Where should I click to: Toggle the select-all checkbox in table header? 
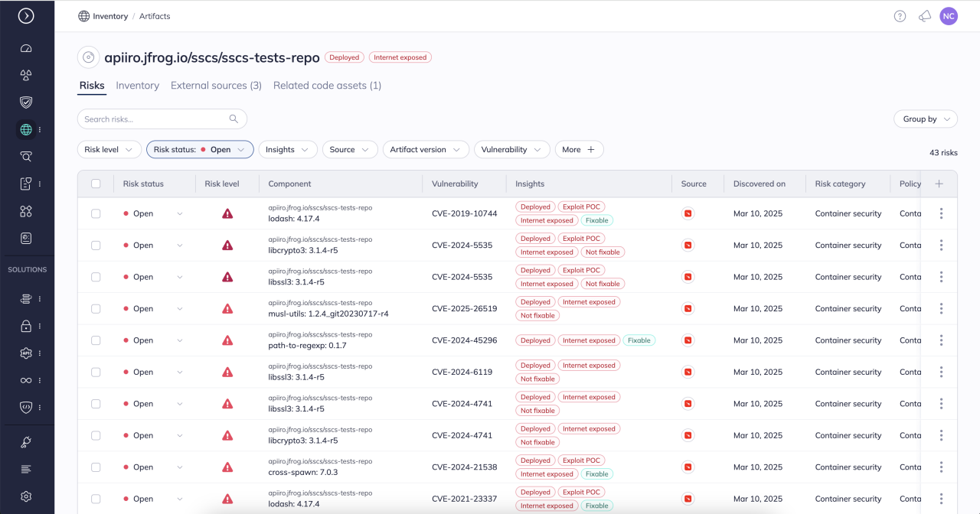click(96, 184)
